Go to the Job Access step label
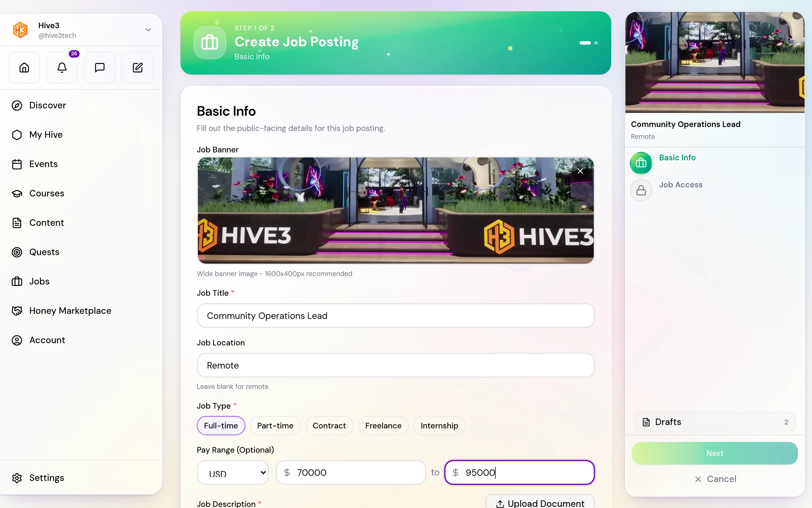Viewport: 812px width, 508px height. point(680,185)
